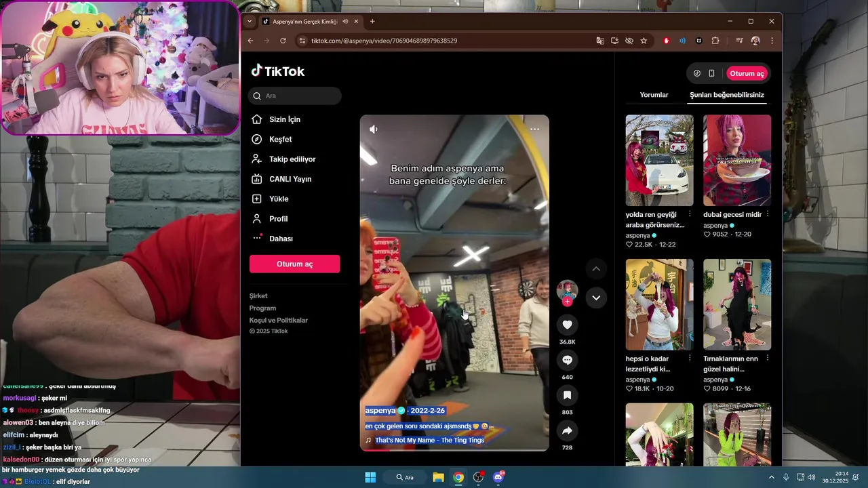Open aspenya's profile avatar beside video

pos(567,291)
